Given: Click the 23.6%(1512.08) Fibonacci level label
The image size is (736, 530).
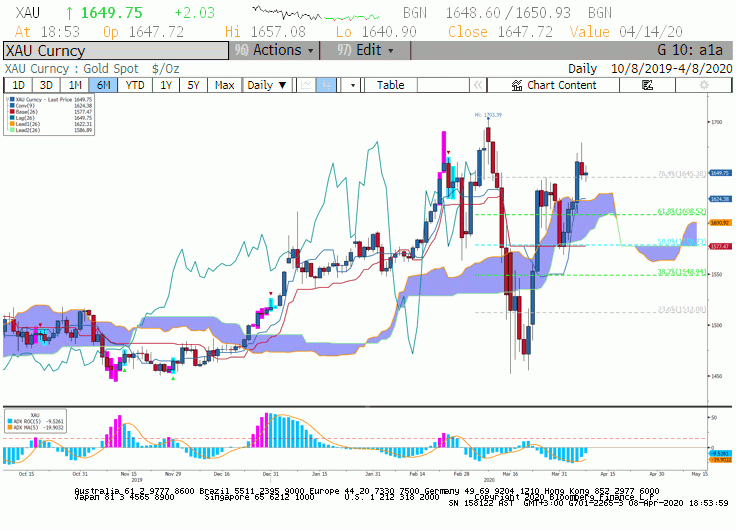Looking at the screenshot, I should point(682,309).
